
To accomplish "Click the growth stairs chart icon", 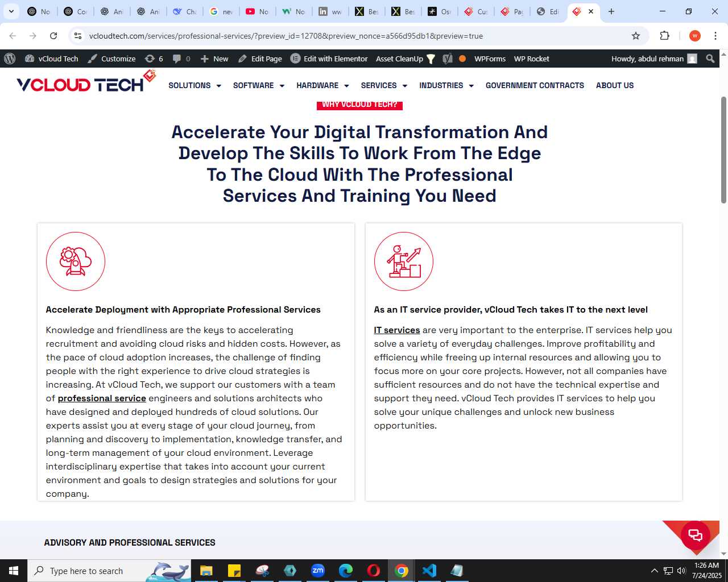I will 404,261.
